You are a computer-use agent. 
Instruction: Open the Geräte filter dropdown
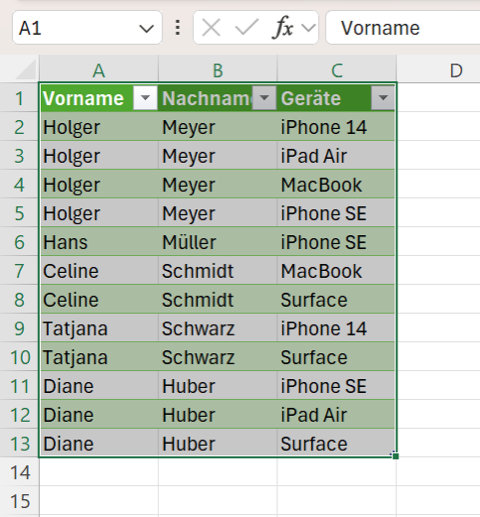click(x=383, y=98)
